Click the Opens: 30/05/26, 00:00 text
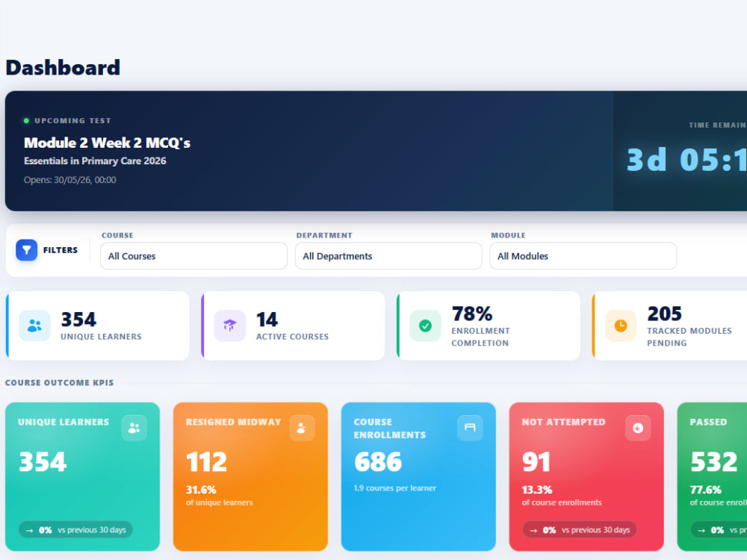 coord(70,180)
